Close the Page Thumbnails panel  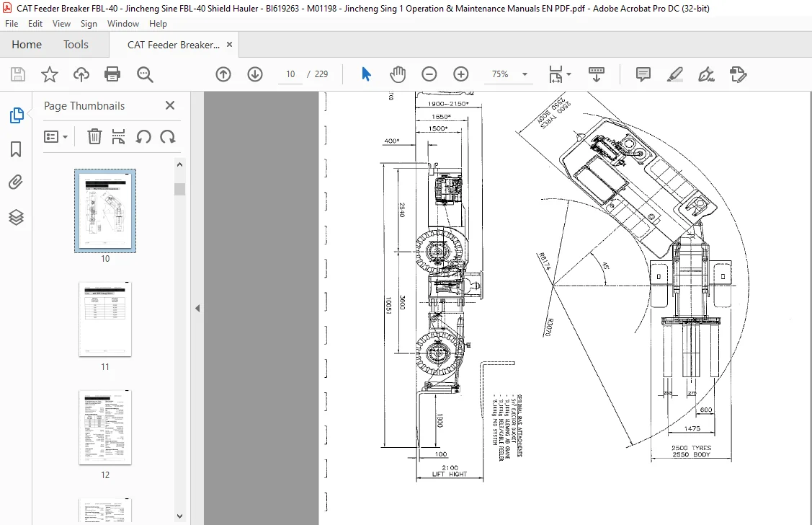(x=170, y=106)
